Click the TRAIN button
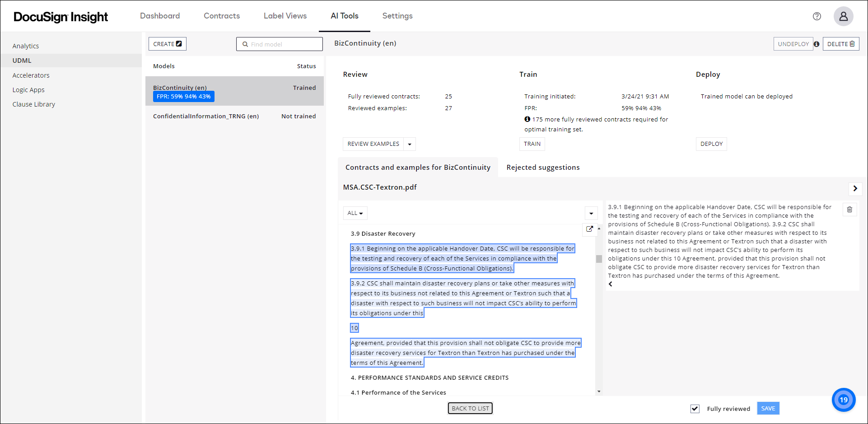The height and width of the screenshot is (424, 868). (x=532, y=144)
